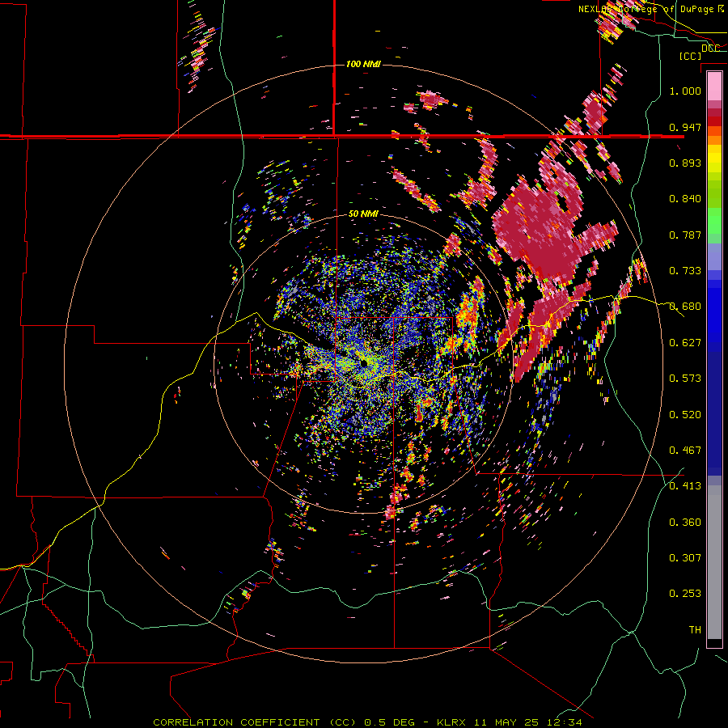Image resolution: width=728 pixels, height=728 pixels.
Task: Select the 0.520 scale value
Action: (685, 414)
